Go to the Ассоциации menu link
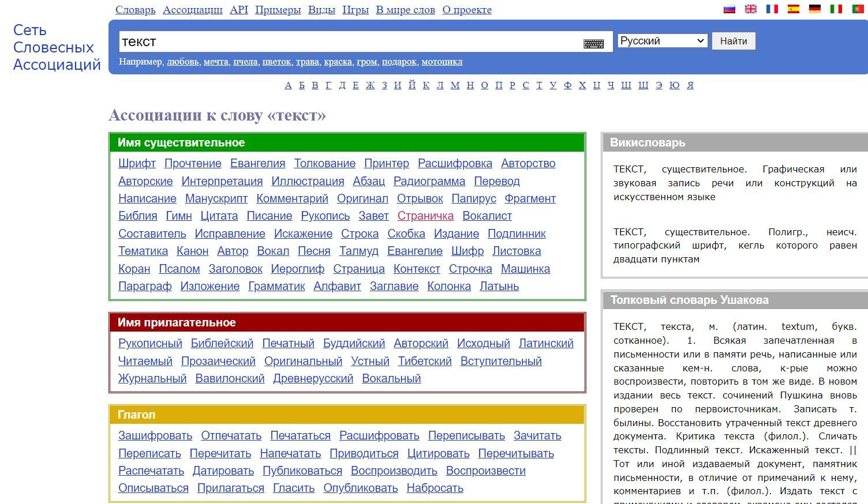Screen dimensions: 868x504 192,10
